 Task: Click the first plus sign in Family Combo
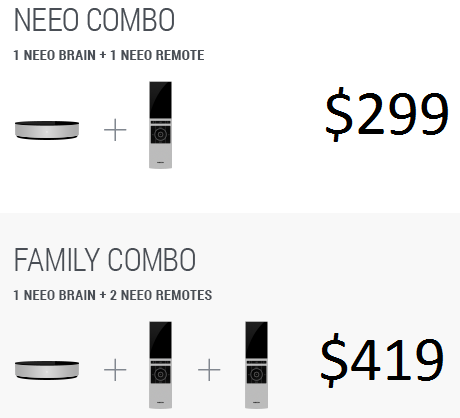pyautogui.click(x=115, y=370)
